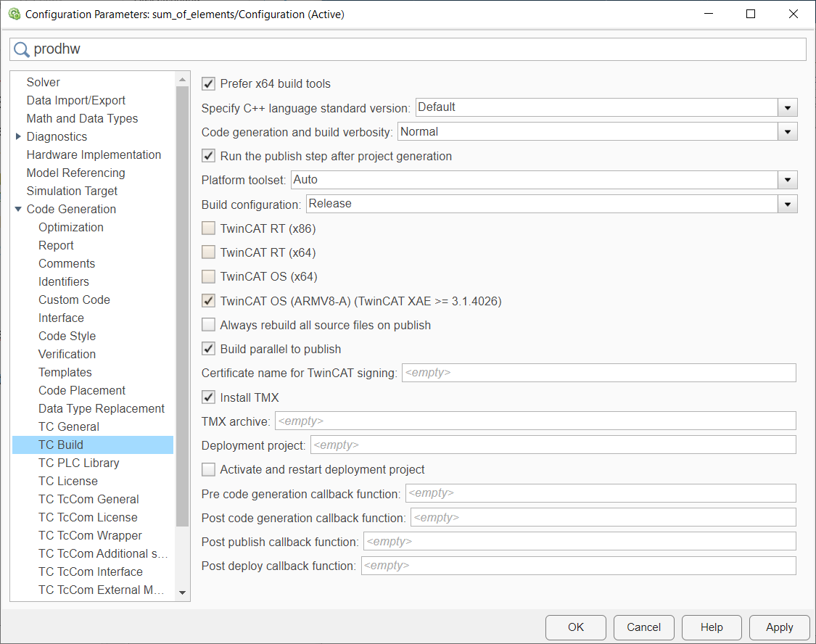This screenshot has height=644, width=816.
Task: Open the Templates pane
Action: click(65, 373)
